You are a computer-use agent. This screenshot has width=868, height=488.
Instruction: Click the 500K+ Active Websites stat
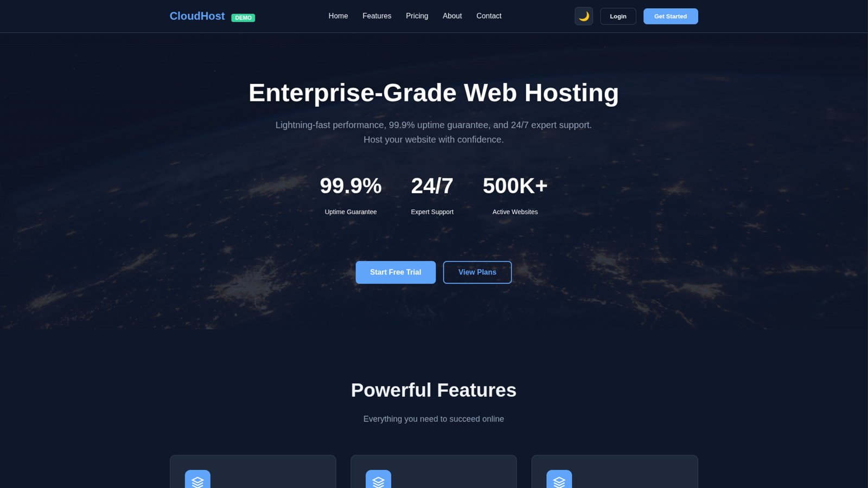[x=515, y=194]
